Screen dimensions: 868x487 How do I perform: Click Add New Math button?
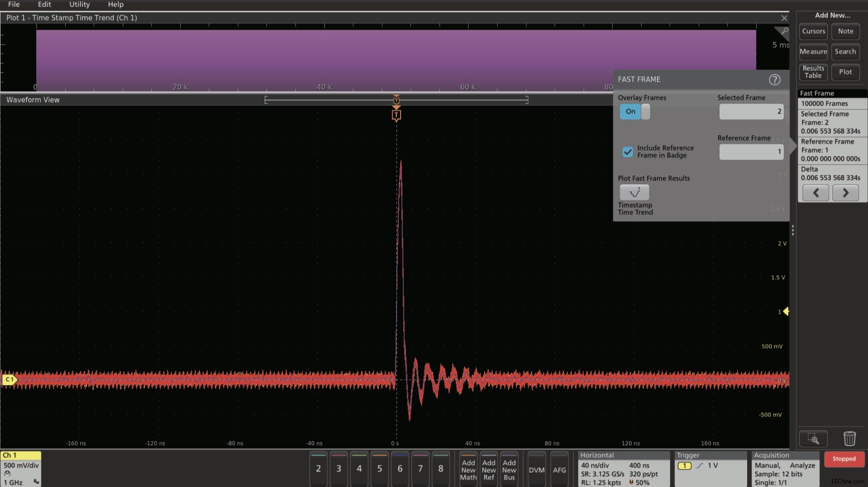tap(468, 470)
